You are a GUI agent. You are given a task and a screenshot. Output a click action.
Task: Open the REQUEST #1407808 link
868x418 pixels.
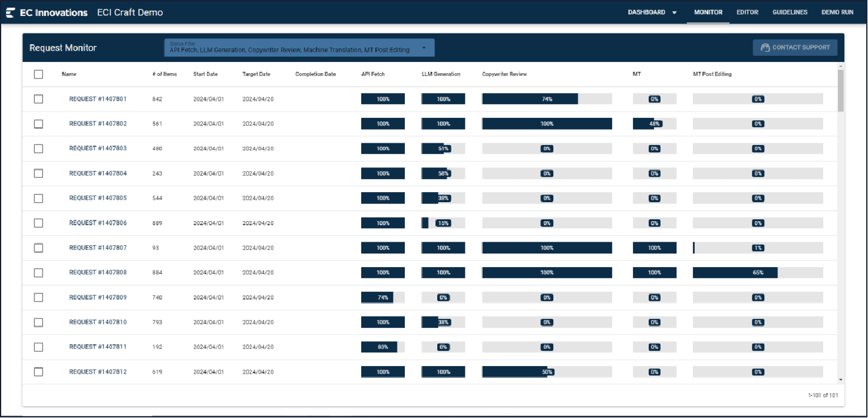[x=98, y=272]
